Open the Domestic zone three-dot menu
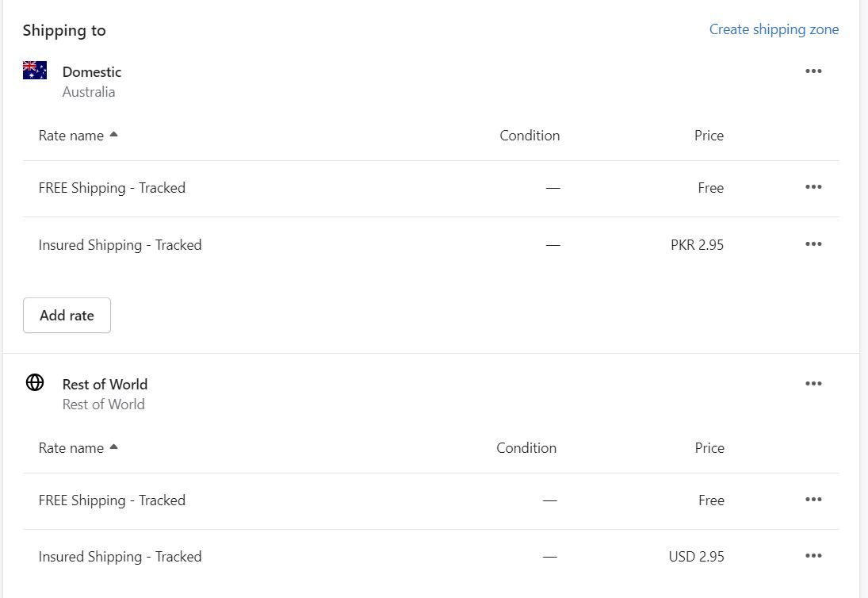The image size is (868, 598). click(813, 71)
